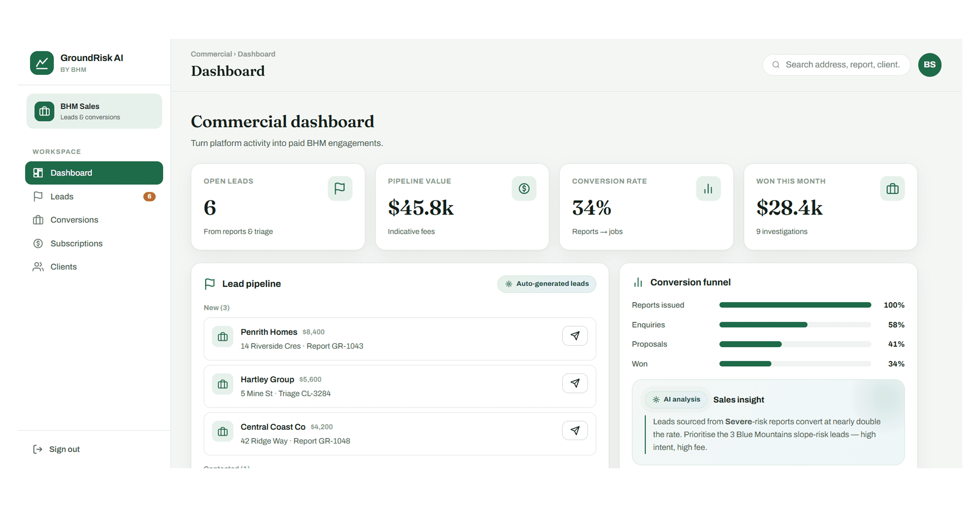The width and height of the screenshot is (980, 507).
Task: Click the send icon for Central Coast Co
Action: click(575, 431)
